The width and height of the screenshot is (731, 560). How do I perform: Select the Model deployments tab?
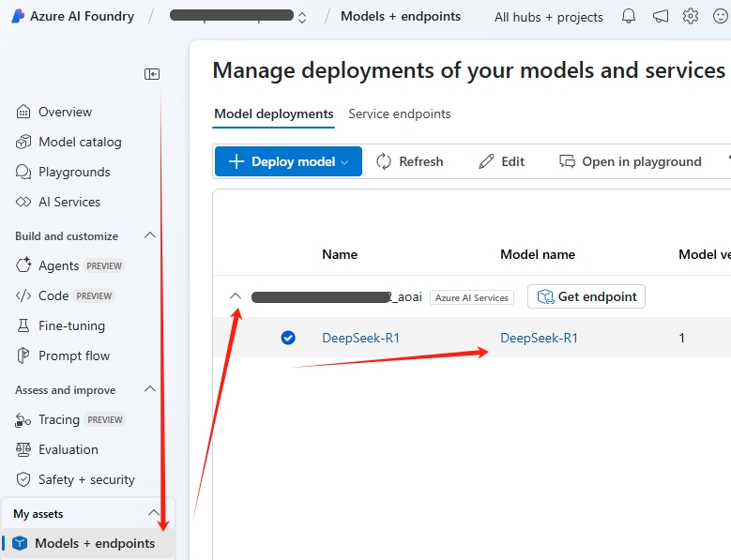273,114
